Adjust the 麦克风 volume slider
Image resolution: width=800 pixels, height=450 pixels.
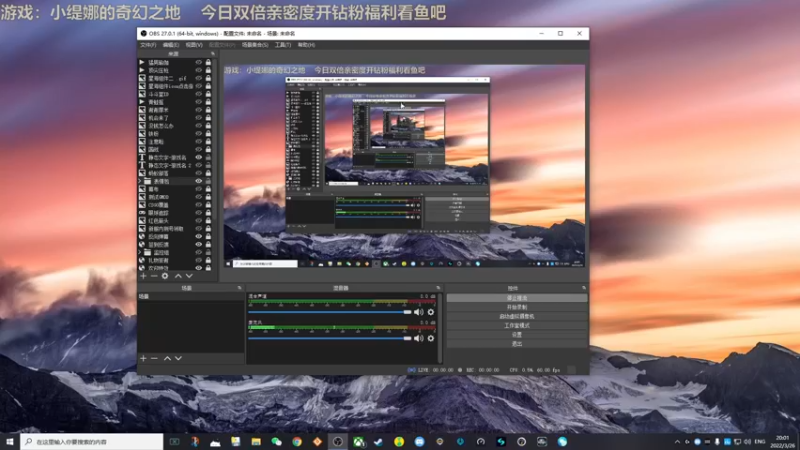[330, 338]
